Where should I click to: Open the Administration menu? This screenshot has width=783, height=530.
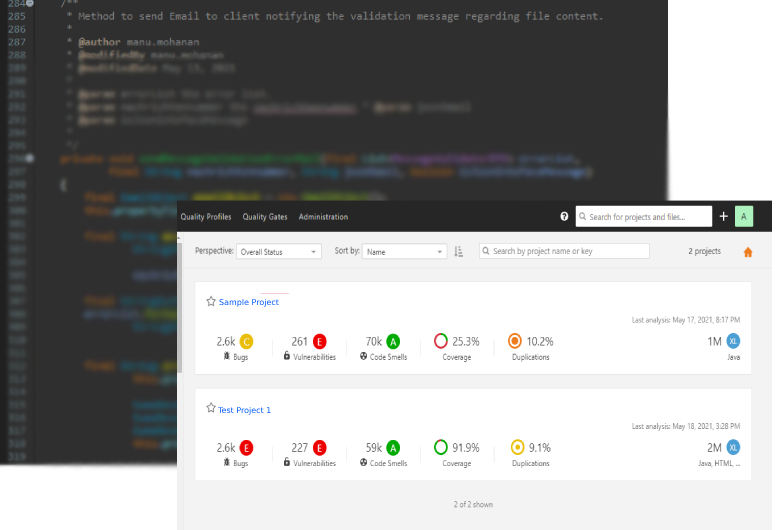pyautogui.click(x=323, y=217)
